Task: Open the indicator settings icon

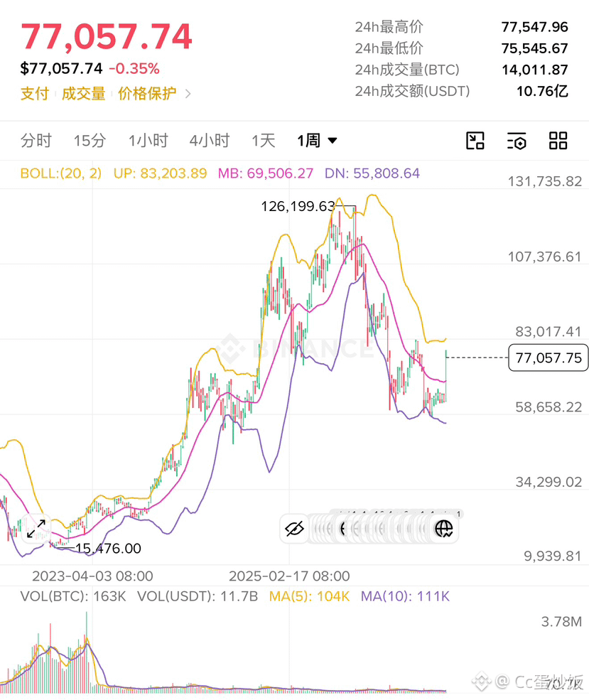Action: (x=517, y=141)
